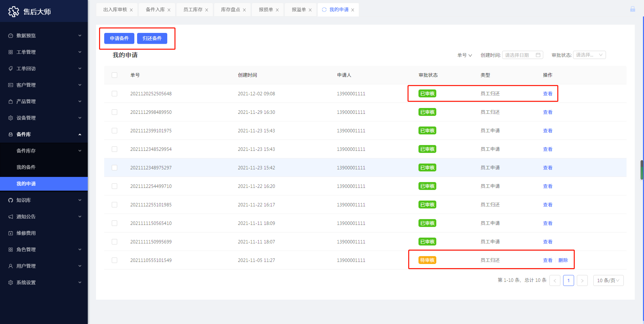The width and height of the screenshot is (644, 324).
Task: Toggle the select-all checkbox in table header
Action: click(114, 75)
